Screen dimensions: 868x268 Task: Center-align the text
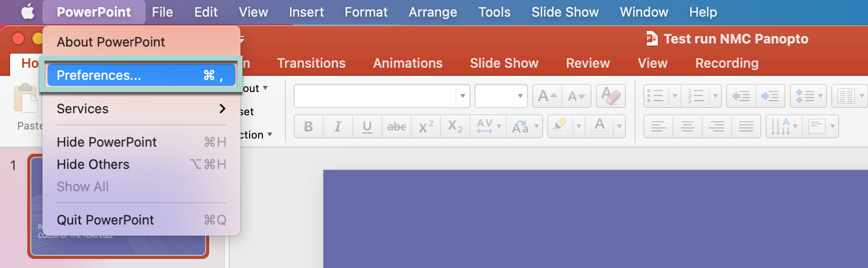click(x=687, y=126)
